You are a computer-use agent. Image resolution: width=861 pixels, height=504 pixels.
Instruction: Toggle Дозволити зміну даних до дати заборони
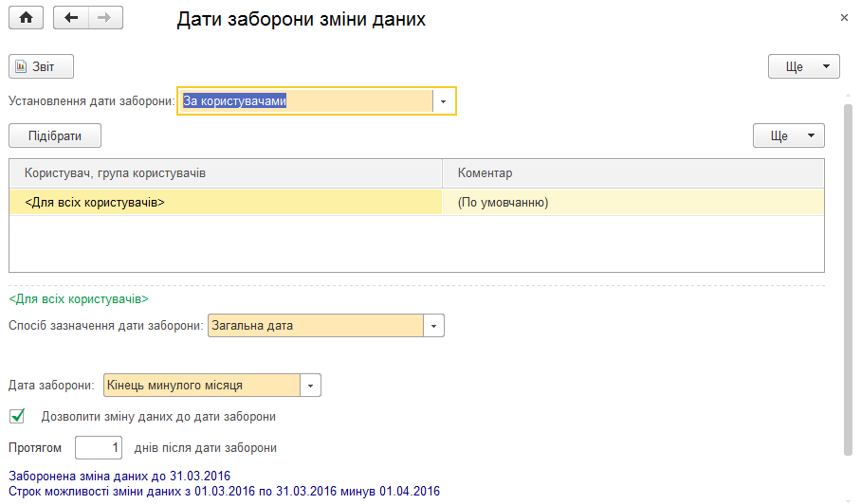(17, 416)
